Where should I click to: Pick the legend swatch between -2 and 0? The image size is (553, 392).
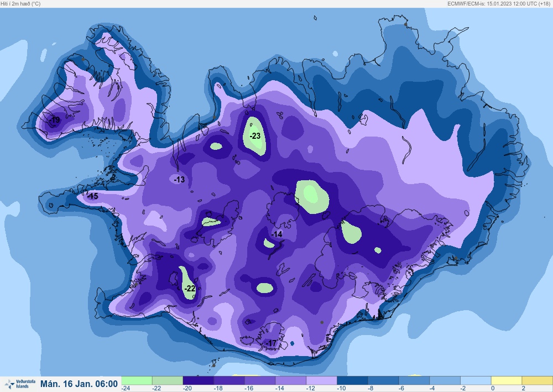pos(476,380)
